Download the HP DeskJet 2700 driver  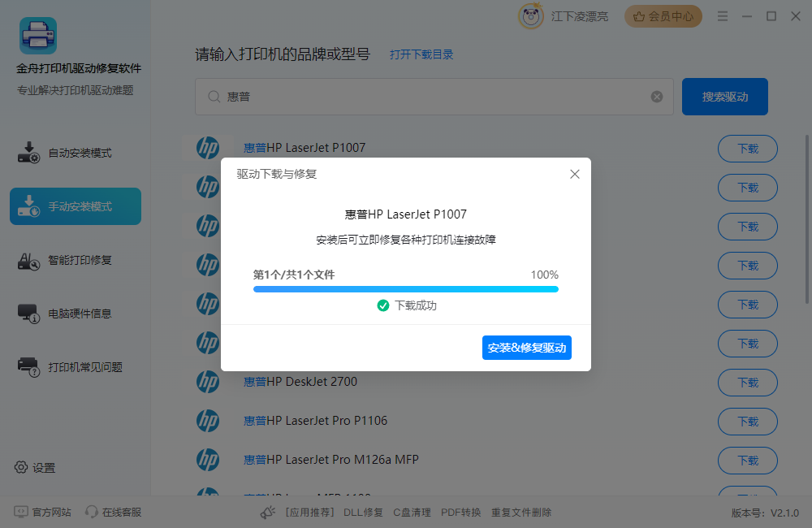coord(747,383)
